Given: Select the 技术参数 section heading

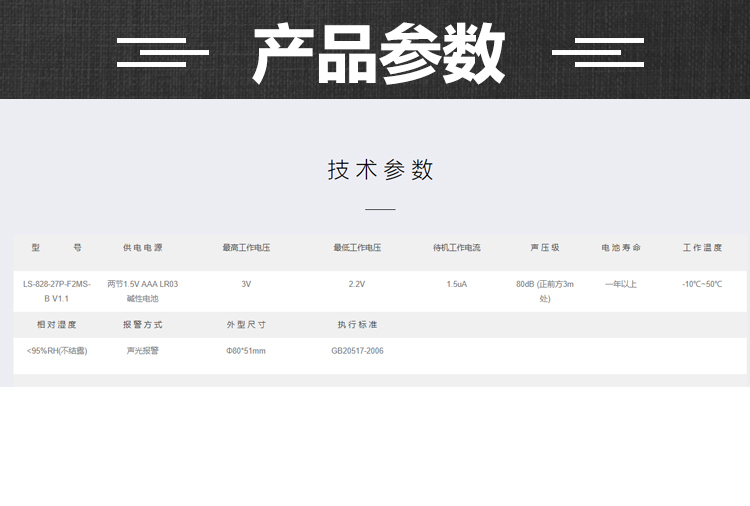Looking at the screenshot, I should pos(380,170).
